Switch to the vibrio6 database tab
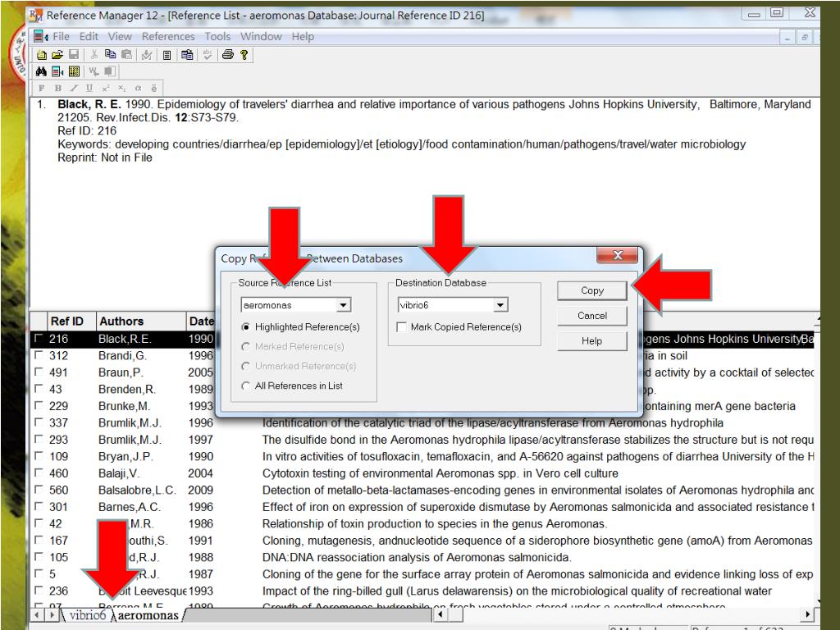 (x=87, y=615)
